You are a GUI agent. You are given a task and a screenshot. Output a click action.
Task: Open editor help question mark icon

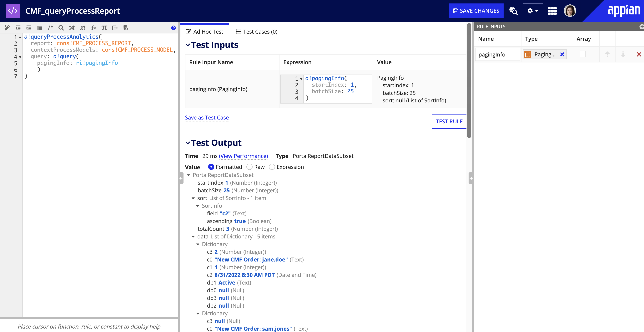tap(174, 28)
